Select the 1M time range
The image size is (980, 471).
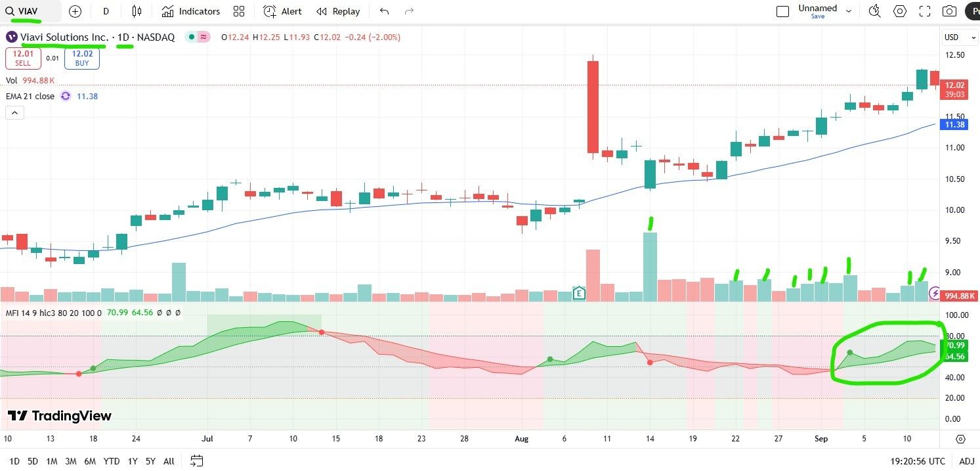(x=52, y=461)
